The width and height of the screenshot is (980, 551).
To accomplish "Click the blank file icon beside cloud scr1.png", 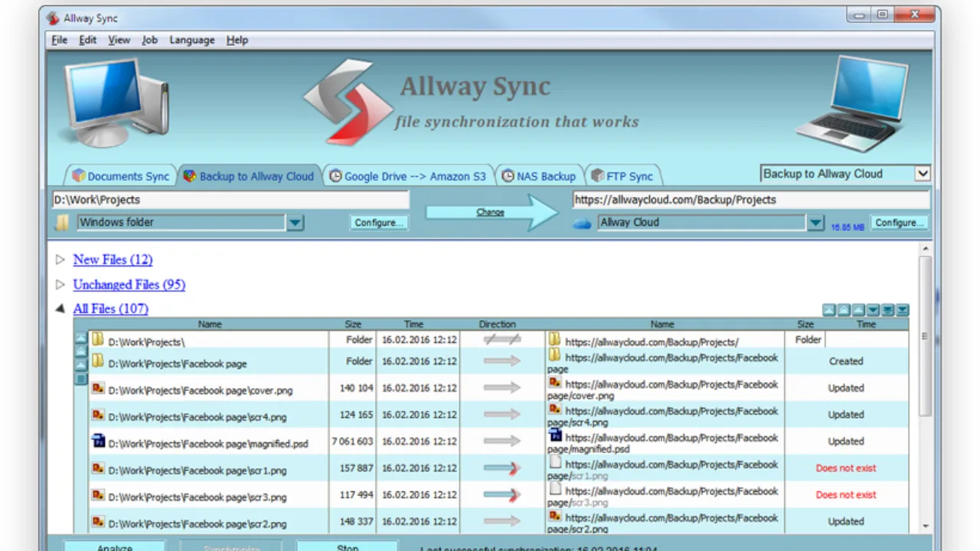I will [556, 461].
